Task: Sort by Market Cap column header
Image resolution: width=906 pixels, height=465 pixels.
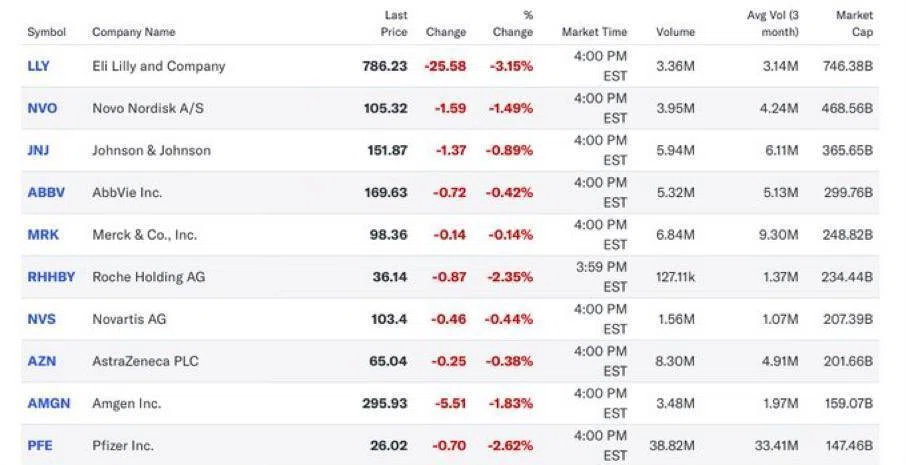Action: (855, 24)
